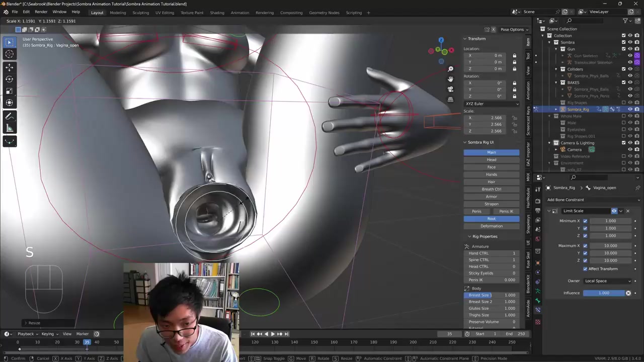Open the Owner Local Space dropdown
The image size is (644, 362).
[607, 281]
